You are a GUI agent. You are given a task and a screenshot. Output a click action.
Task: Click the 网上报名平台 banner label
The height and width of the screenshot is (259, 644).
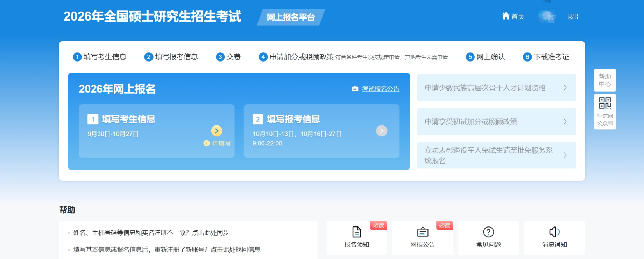(x=291, y=17)
